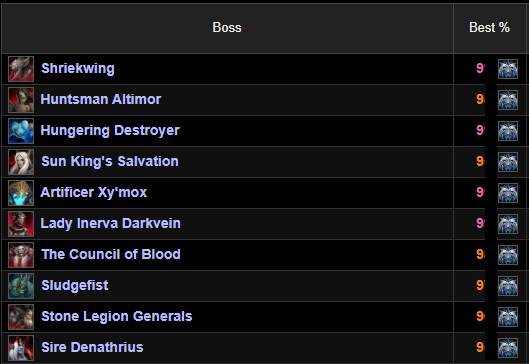Click the Lady Inerva Darkvein portrait icon
This screenshot has height=364, width=529.
pos(21,224)
